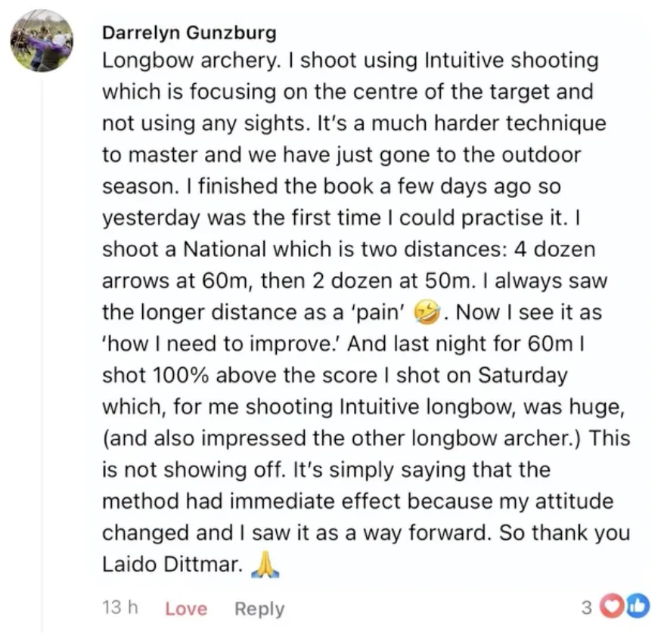Viewport: 664px width, 644px height.
Task: Click the vertical thread line below avatar
Action: pyautogui.click(x=42, y=355)
